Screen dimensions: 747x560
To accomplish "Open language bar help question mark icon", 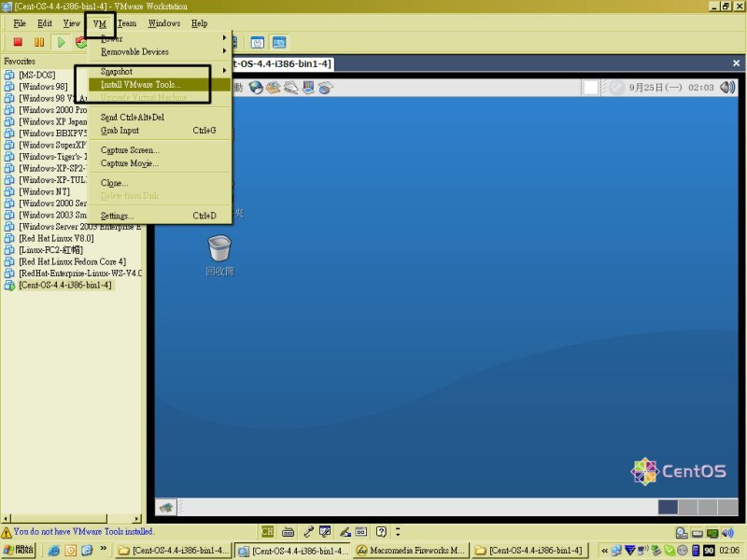I will tap(381, 531).
